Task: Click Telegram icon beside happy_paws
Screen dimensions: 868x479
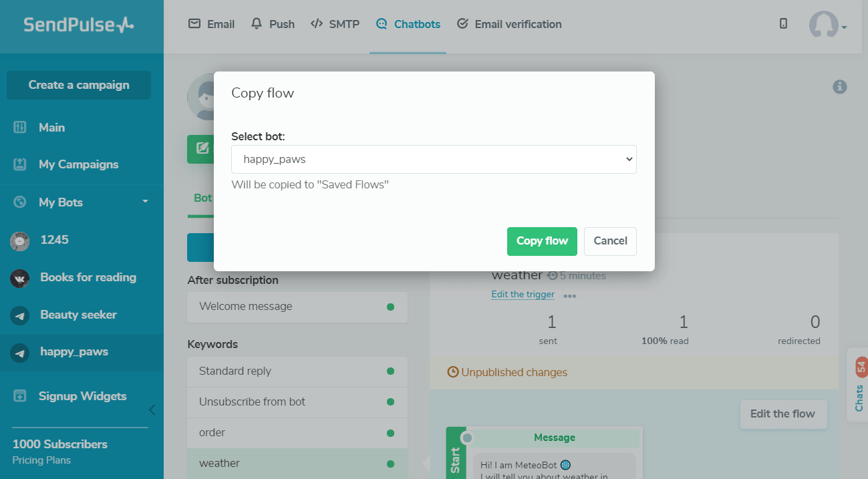Action: point(20,353)
